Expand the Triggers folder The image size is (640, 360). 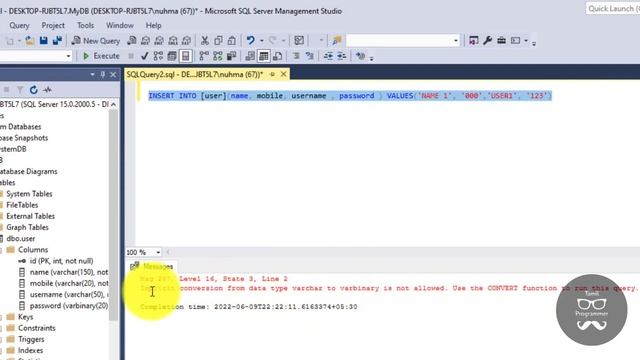tap(2, 339)
